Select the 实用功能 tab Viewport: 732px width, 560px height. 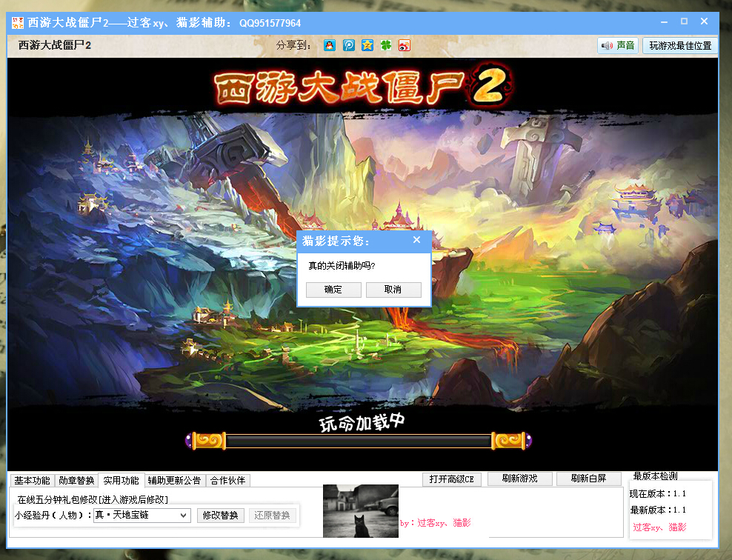click(x=121, y=480)
